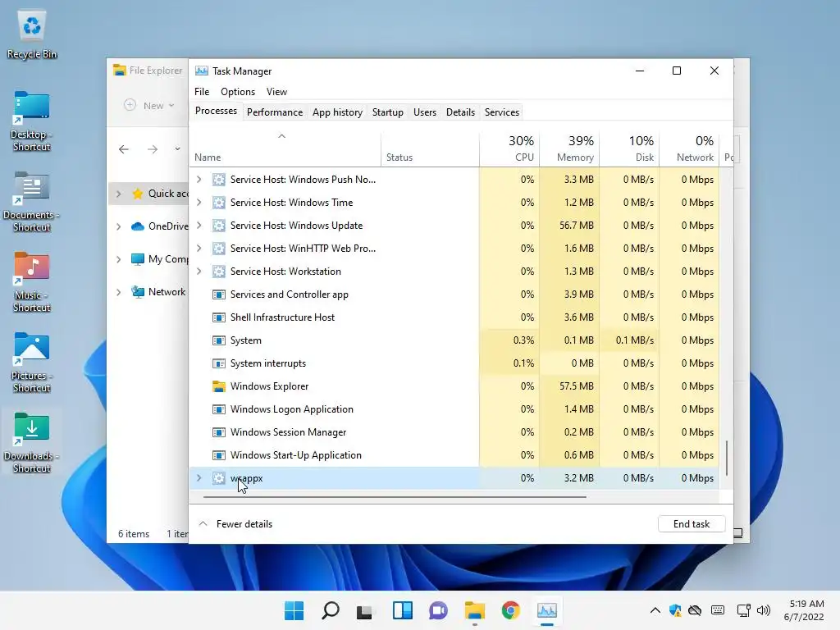The width and height of the screenshot is (840, 630).
Task: Click the volume speaker tray icon
Action: 764,610
